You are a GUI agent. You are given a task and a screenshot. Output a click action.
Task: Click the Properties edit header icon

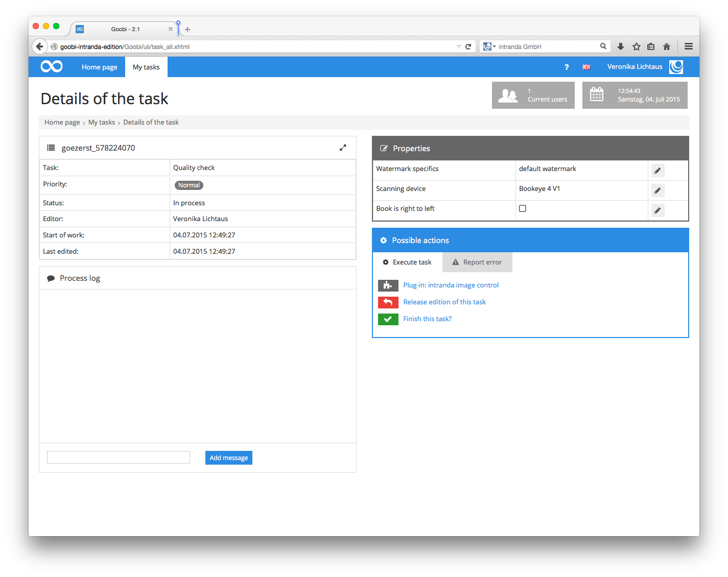click(x=384, y=149)
